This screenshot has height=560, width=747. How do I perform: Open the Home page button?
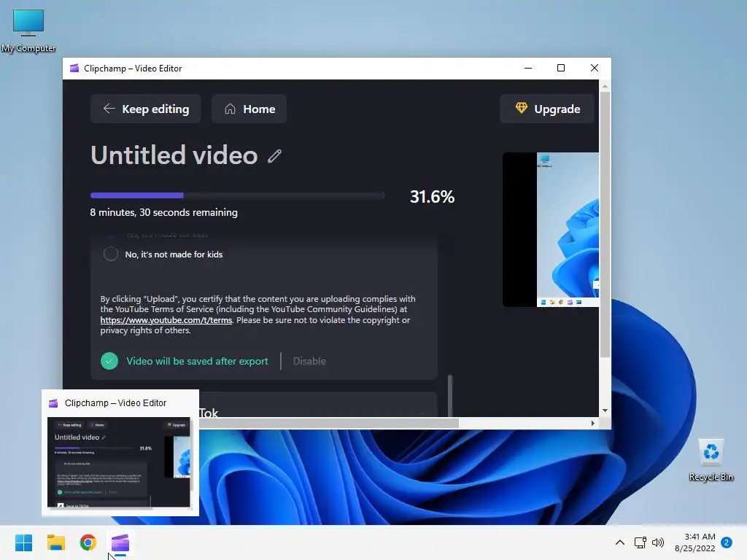tap(249, 109)
